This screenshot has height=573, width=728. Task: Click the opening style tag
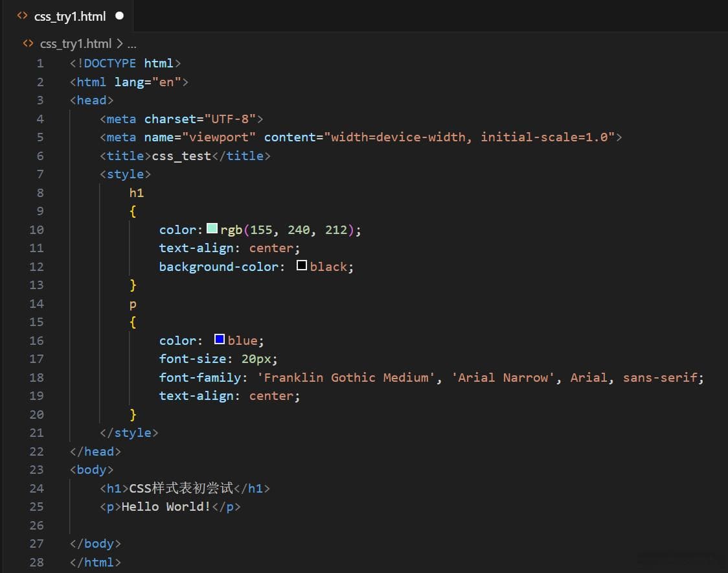coord(126,174)
